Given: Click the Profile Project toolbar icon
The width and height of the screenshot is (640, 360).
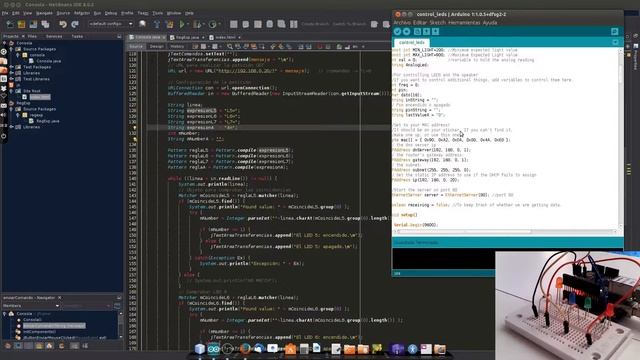Looking at the screenshot, I should pyautogui.click(x=212, y=24).
